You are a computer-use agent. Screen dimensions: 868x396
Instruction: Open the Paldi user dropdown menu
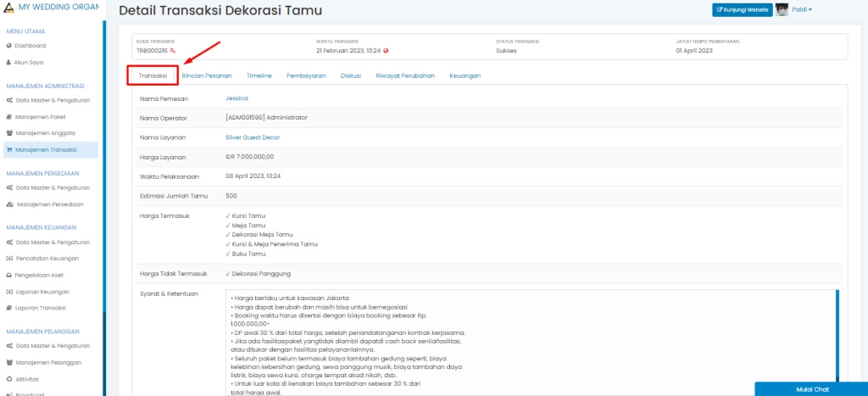tap(802, 10)
